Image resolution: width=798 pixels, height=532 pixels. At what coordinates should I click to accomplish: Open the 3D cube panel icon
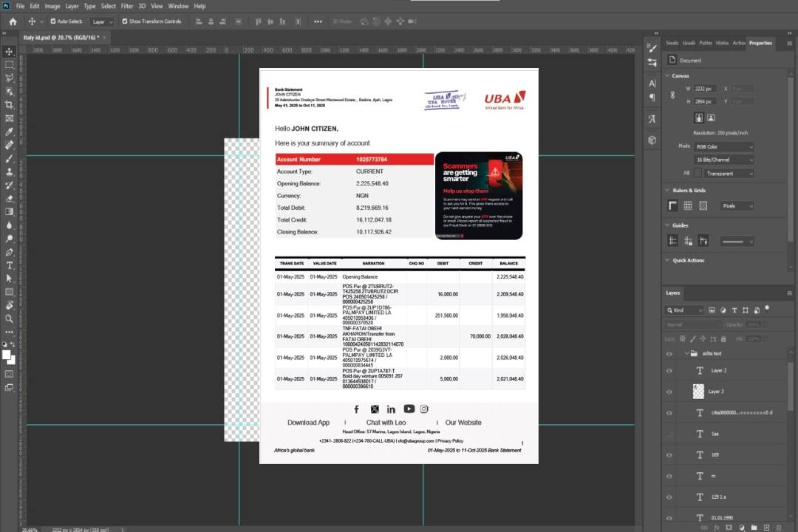tap(652, 140)
